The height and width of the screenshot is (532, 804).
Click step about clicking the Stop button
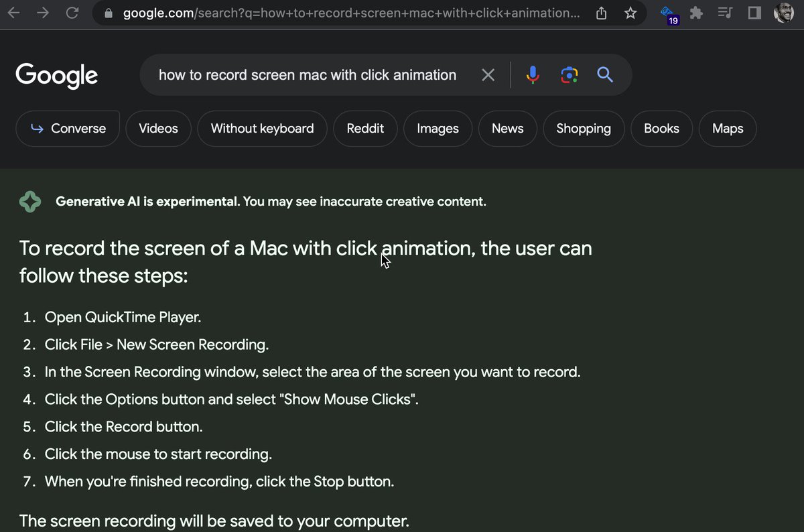[x=220, y=482]
